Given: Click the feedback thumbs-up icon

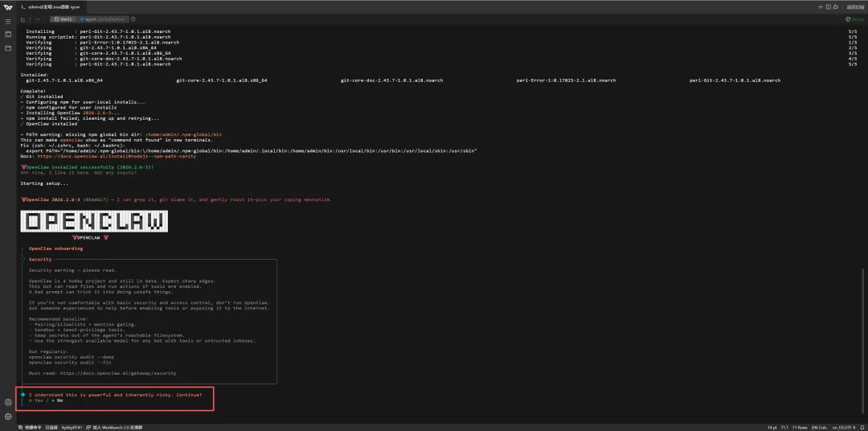Looking at the screenshot, I should (836, 7).
